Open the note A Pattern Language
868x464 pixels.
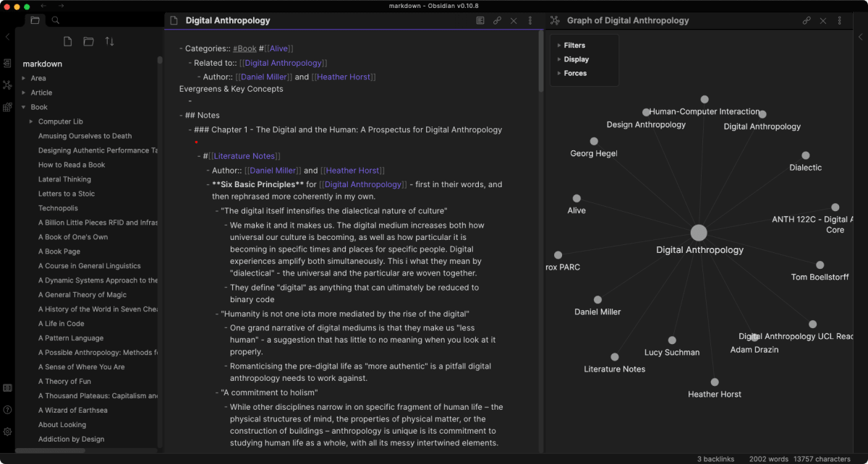tap(71, 338)
